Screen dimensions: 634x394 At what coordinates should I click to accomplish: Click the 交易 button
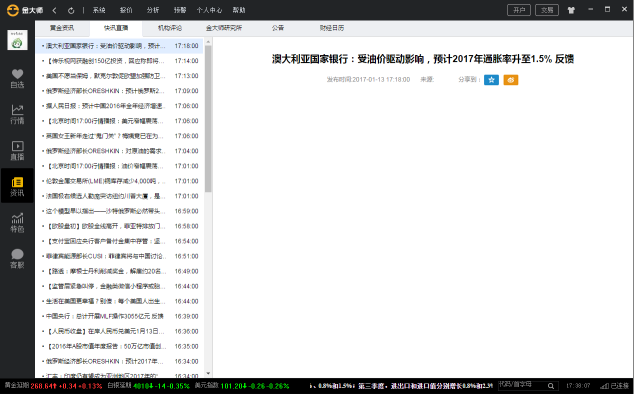(547, 10)
